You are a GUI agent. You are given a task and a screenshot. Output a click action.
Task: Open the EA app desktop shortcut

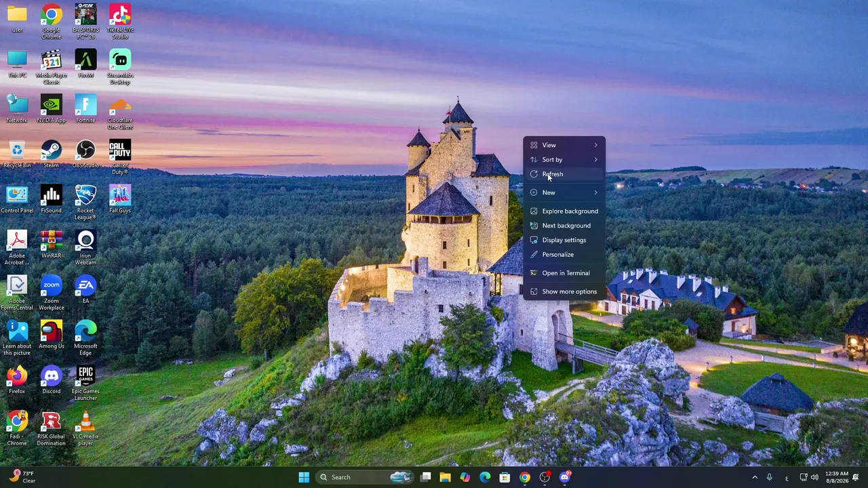[85, 289]
